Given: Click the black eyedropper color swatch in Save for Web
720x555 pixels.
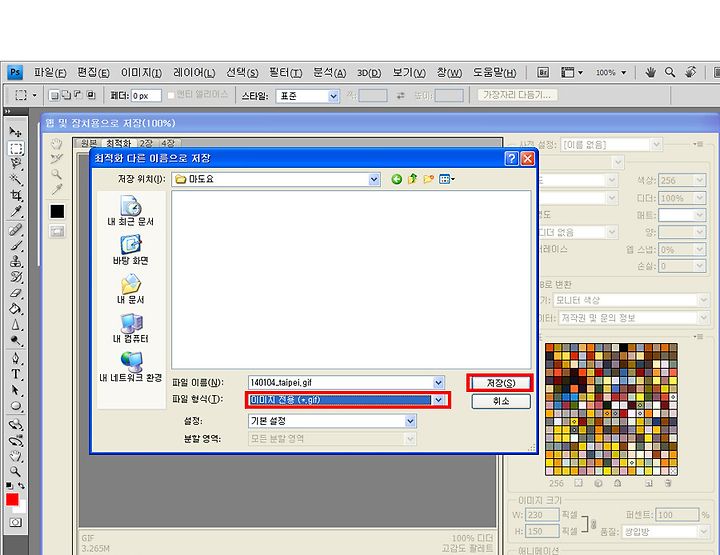Looking at the screenshot, I should click(57, 212).
